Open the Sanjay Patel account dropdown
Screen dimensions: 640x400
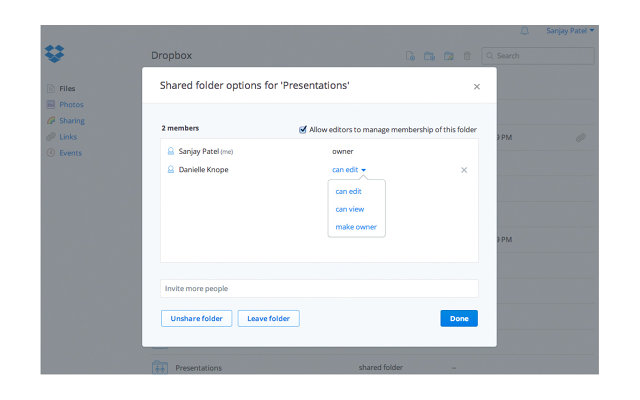[570, 31]
